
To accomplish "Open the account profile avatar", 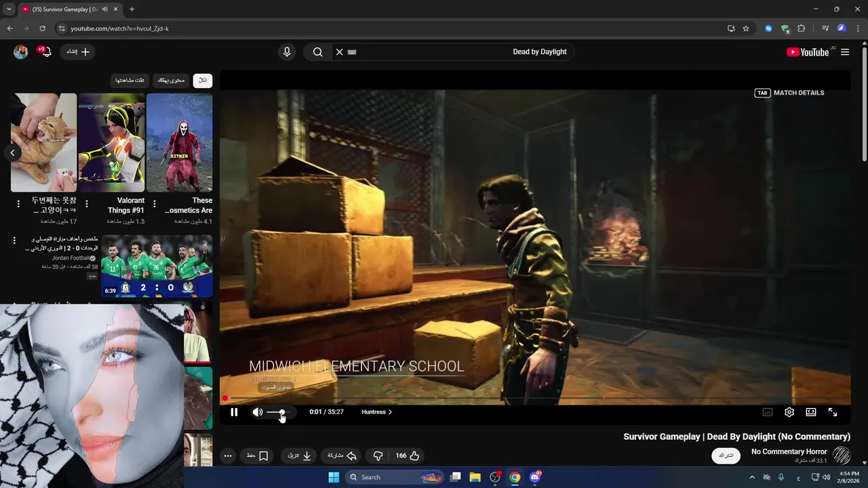I will point(21,52).
